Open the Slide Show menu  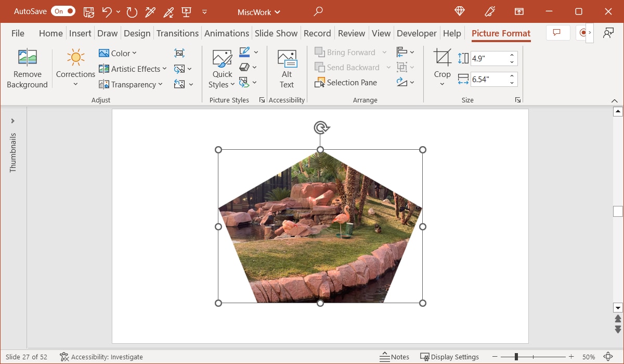tap(276, 33)
